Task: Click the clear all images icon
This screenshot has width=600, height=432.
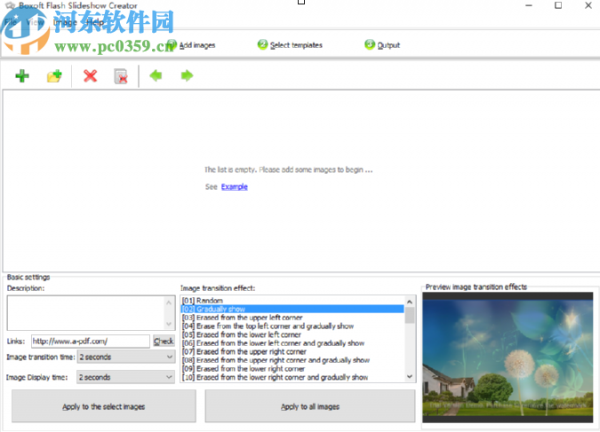Action: 121,76
